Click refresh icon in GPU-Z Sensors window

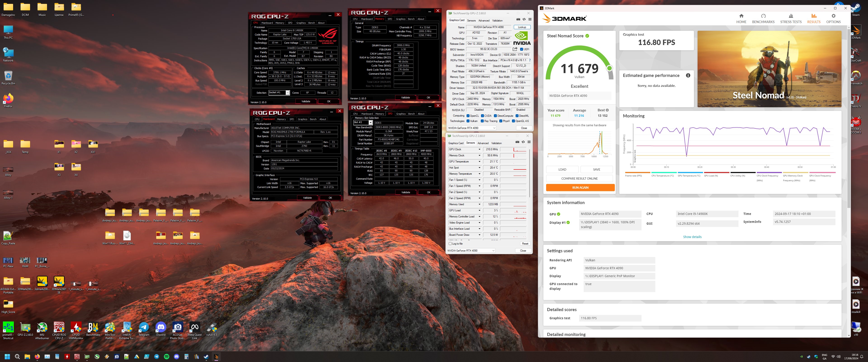point(523,142)
